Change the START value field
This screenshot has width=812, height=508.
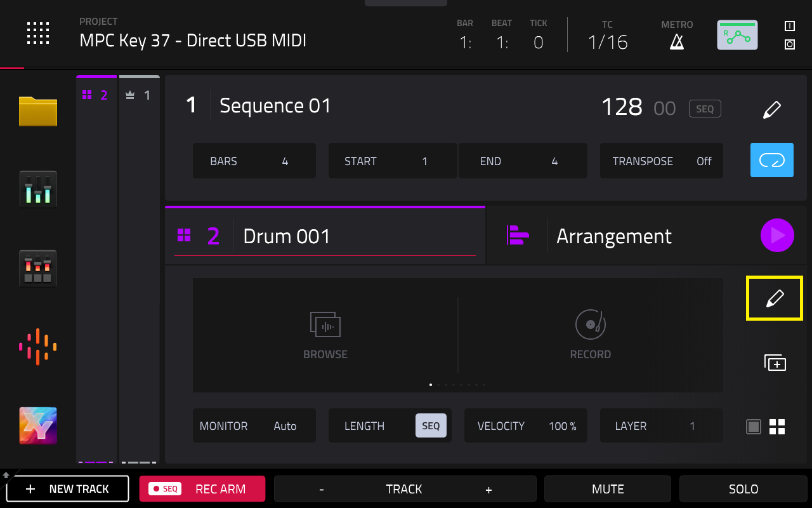click(393, 161)
